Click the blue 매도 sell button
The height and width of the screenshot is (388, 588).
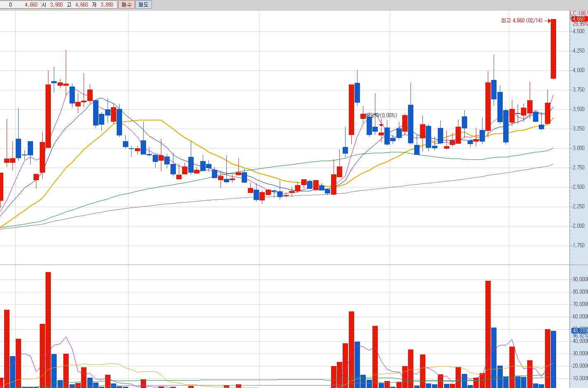point(143,5)
